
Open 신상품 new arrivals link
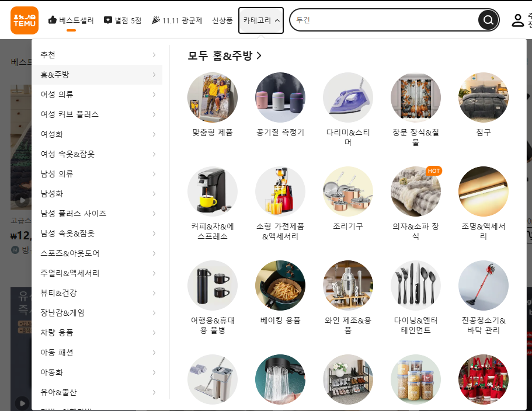click(222, 20)
